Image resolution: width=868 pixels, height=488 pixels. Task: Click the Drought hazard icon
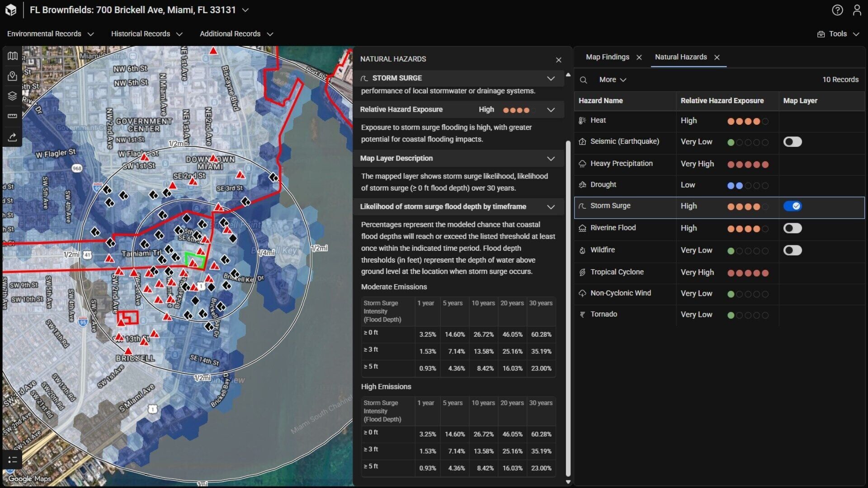582,185
